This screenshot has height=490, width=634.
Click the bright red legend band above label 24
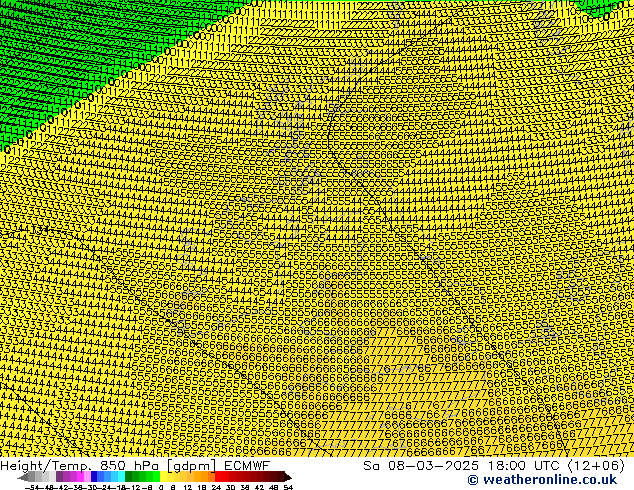click(x=218, y=477)
